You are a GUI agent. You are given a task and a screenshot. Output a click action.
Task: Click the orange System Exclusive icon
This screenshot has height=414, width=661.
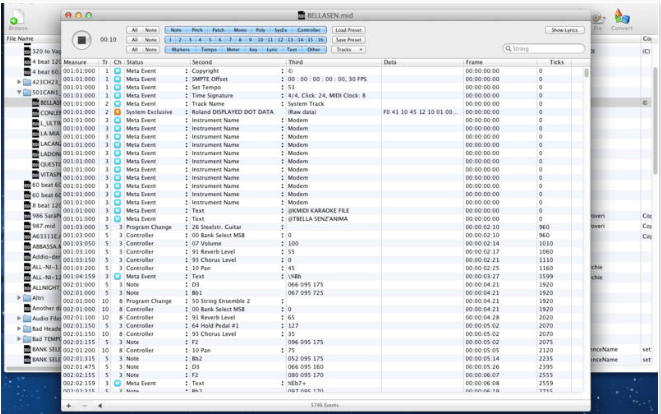(x=118, y=112)
